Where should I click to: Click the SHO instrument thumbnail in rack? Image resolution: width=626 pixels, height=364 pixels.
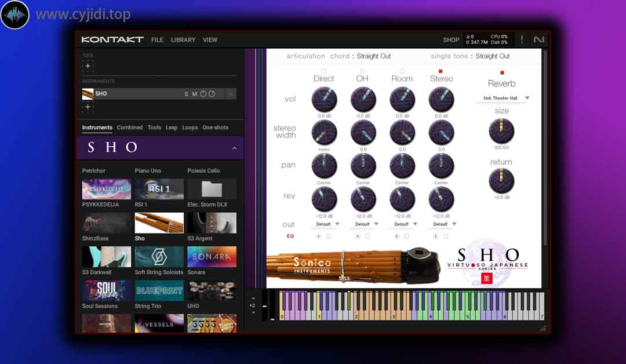pyautogui.click(x=88, y=94)
